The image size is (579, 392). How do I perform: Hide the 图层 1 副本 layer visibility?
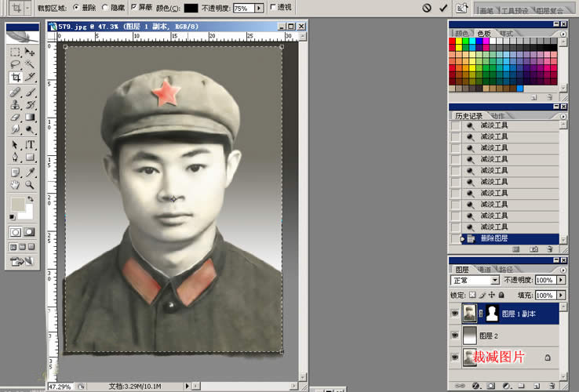pos(454,313)
